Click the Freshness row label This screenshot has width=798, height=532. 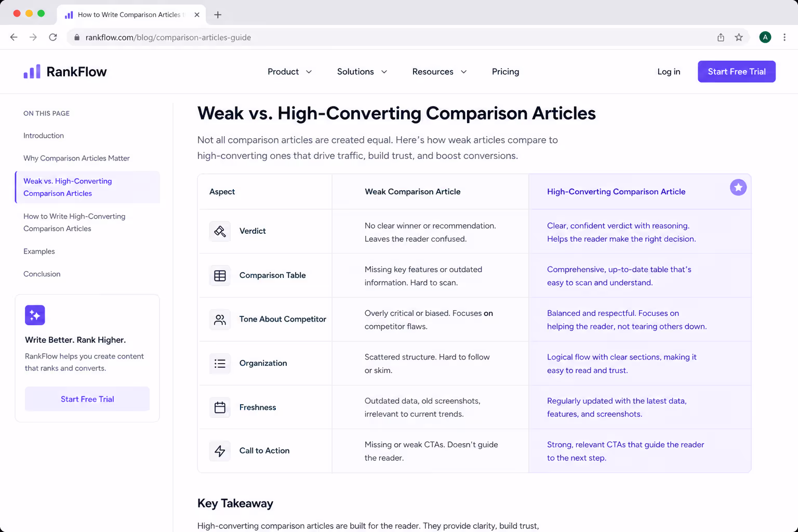pyautogui.click(x=258, y=407)
